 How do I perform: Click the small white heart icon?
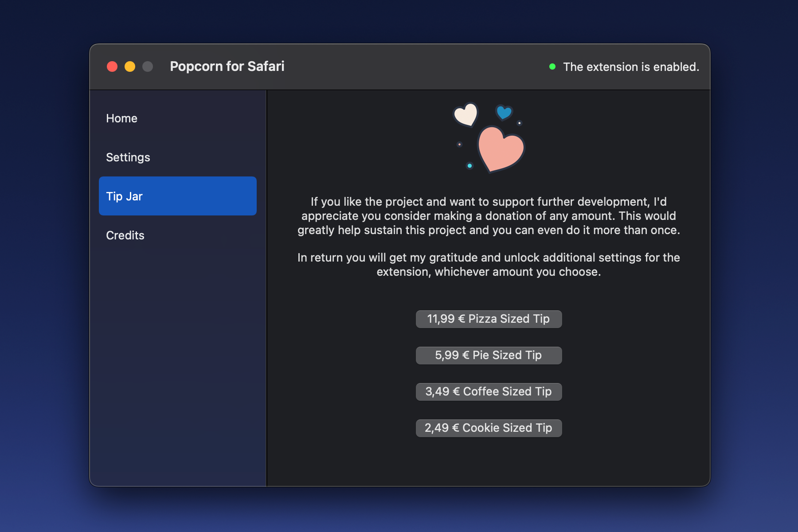pyautogui.click(x=465, y=114)
